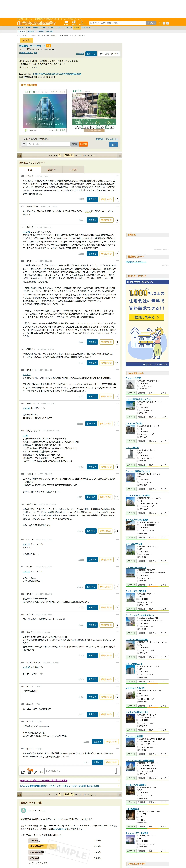Focus the レスを投稿する input box
The width and height of the screenshot is (186, 868).
[x=81, y=771]
